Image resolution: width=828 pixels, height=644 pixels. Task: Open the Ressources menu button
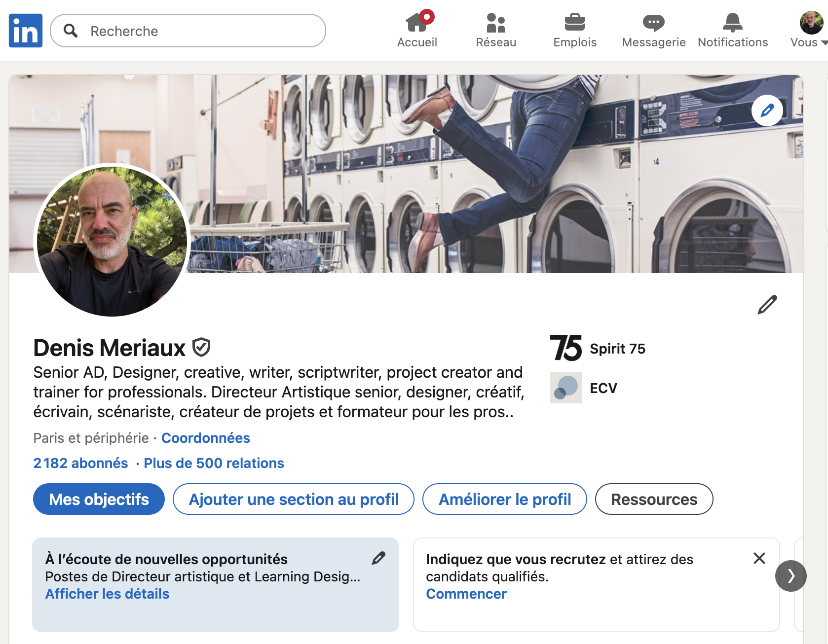pyautogui.click(x=654, y=499)
